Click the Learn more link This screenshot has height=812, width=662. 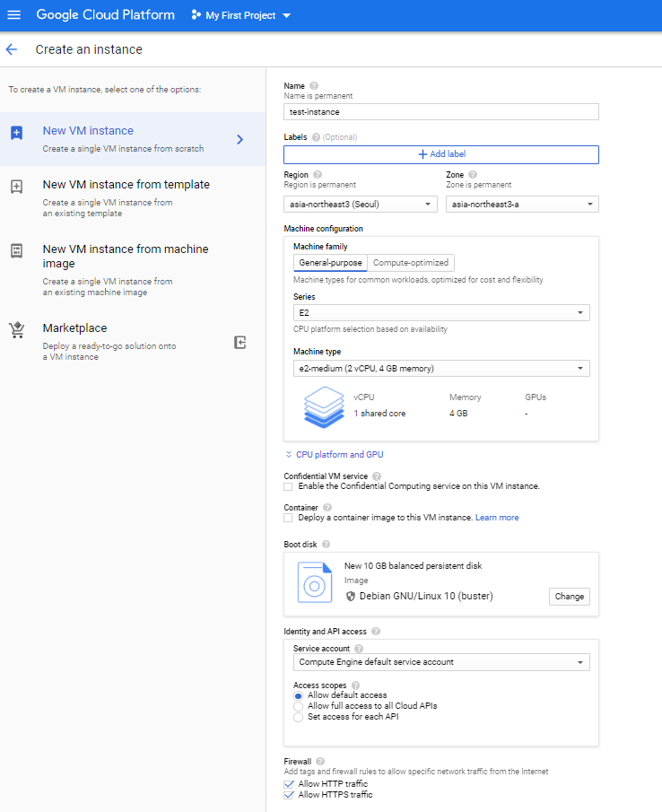tap(497, 518)
